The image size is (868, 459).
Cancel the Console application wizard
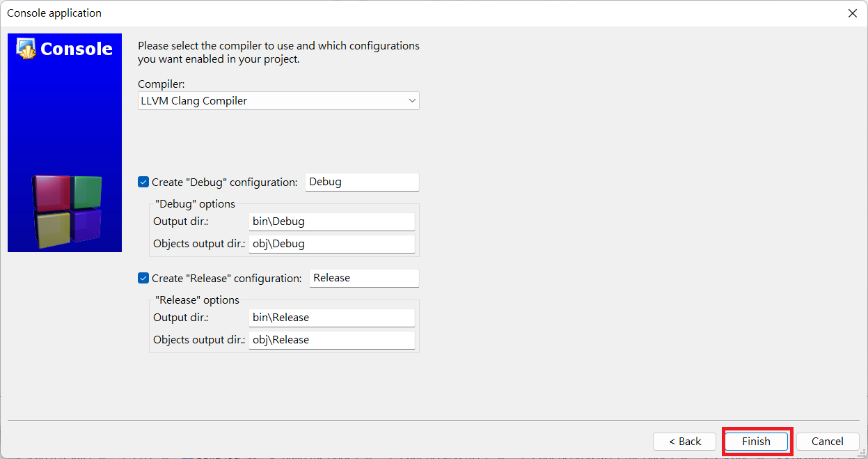[x=828, y=442]
